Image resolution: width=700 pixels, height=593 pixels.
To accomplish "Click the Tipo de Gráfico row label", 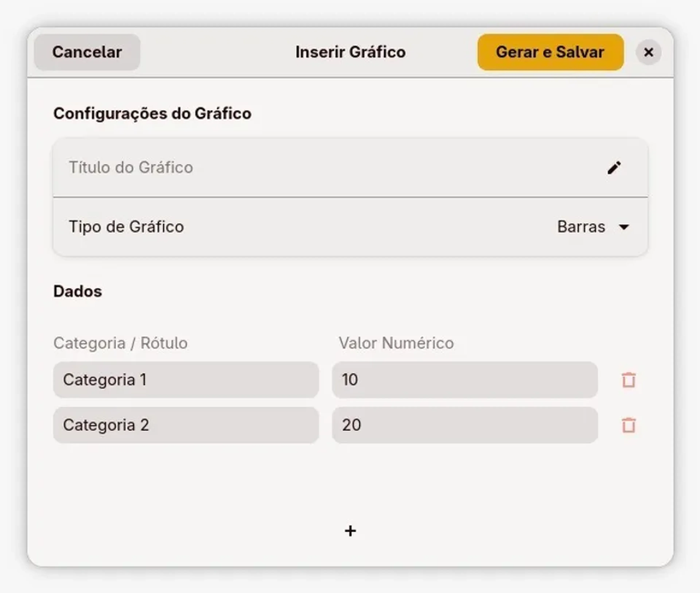I will click(x=126, y=227).
